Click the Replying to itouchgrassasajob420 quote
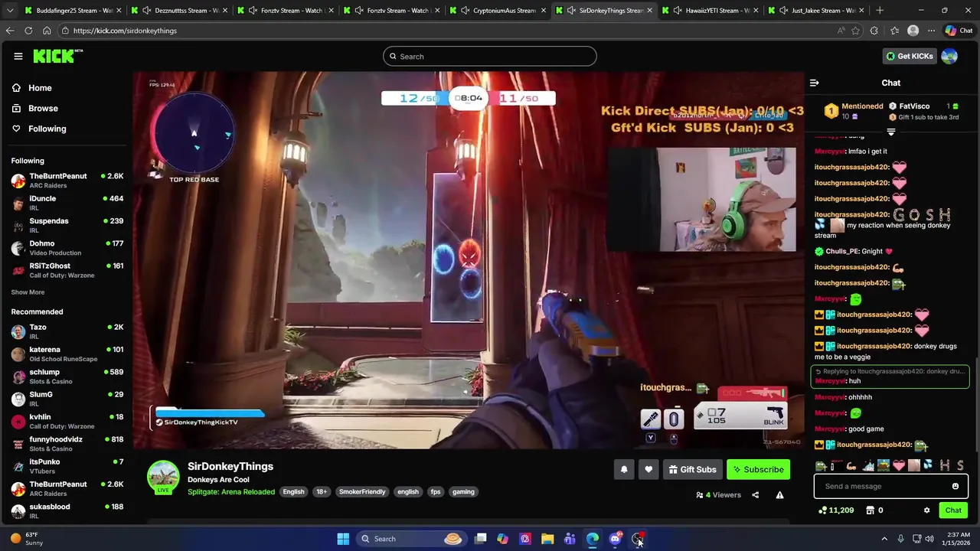 click(x=890, y=371)
